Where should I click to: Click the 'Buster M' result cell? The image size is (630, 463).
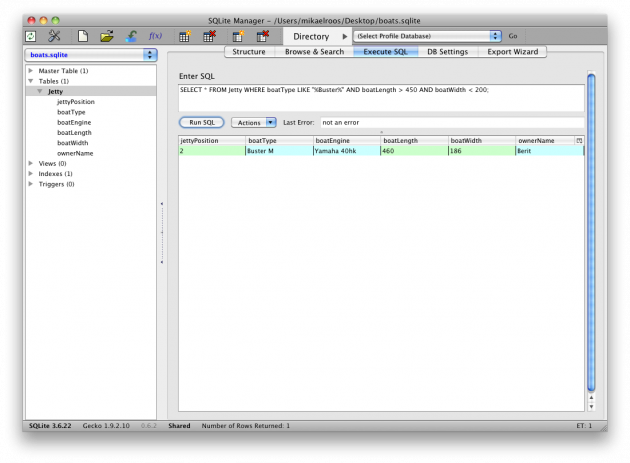point(280,151)
